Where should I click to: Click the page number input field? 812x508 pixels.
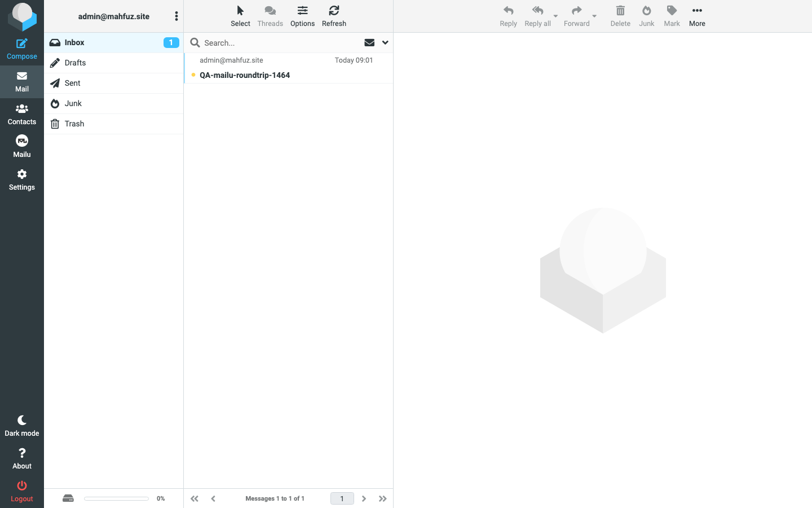(x=342, y=498)
